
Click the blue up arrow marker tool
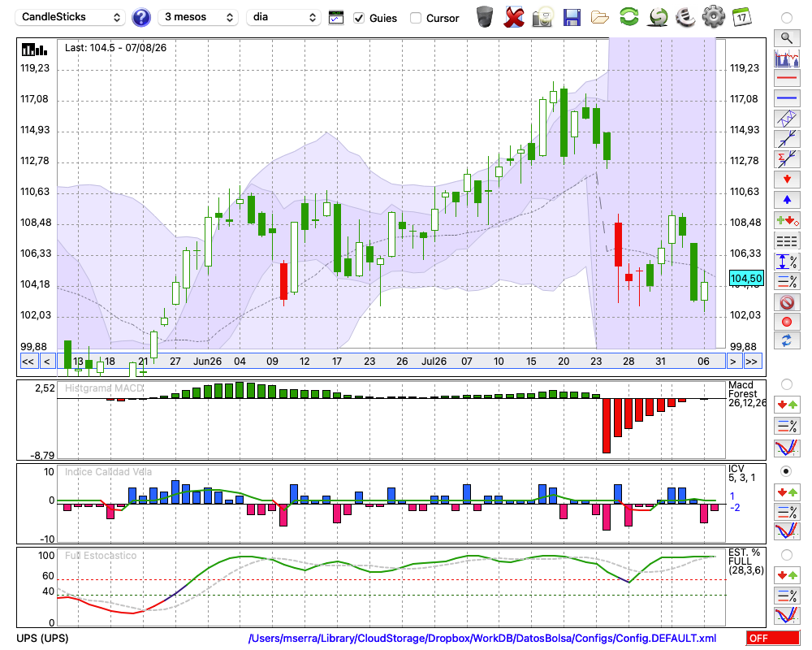(787, 200)
